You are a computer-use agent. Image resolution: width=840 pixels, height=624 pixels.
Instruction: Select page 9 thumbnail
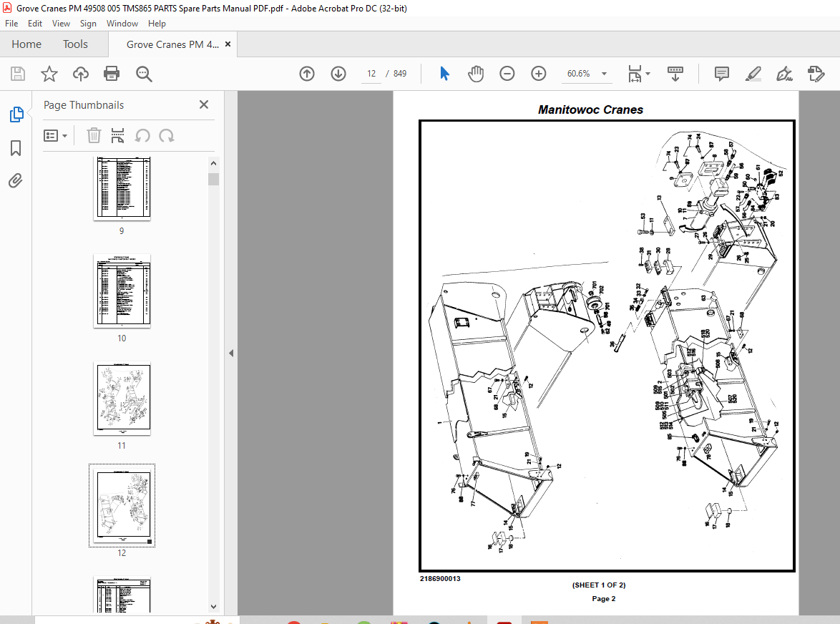(x=122, y=188)
